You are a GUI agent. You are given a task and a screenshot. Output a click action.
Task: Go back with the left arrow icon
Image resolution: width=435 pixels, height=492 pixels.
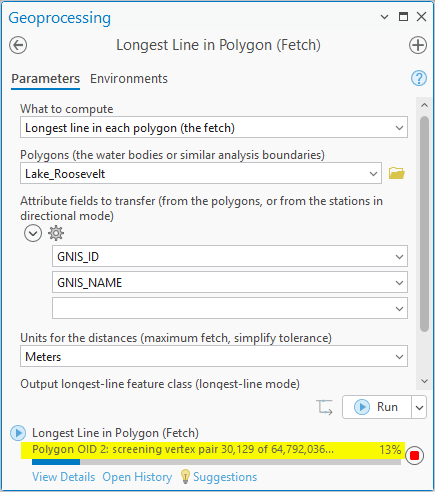pyautogui.click(x=18, y=45)
